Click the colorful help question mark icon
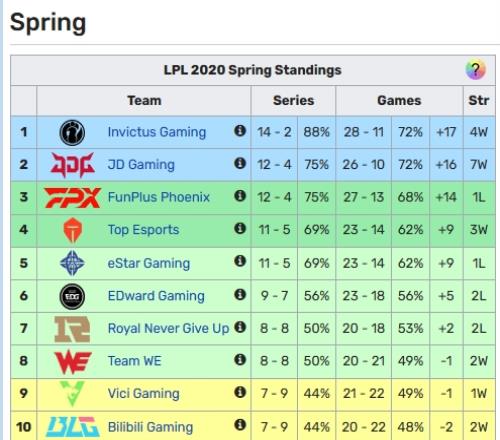 pos(475,70)
